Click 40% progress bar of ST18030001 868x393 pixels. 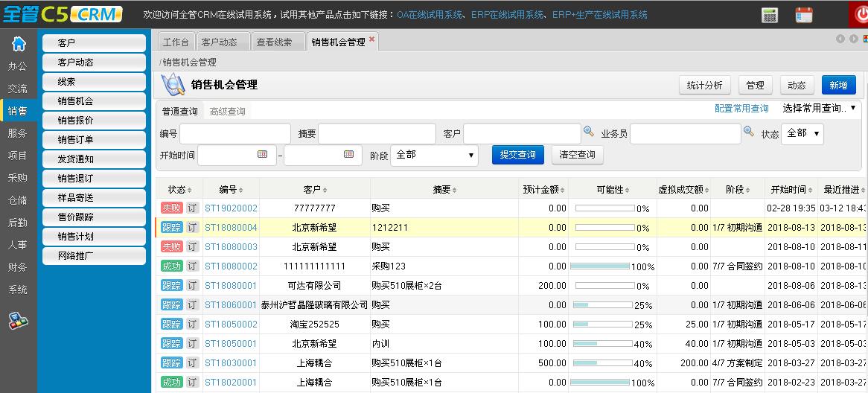coord(603,363)
